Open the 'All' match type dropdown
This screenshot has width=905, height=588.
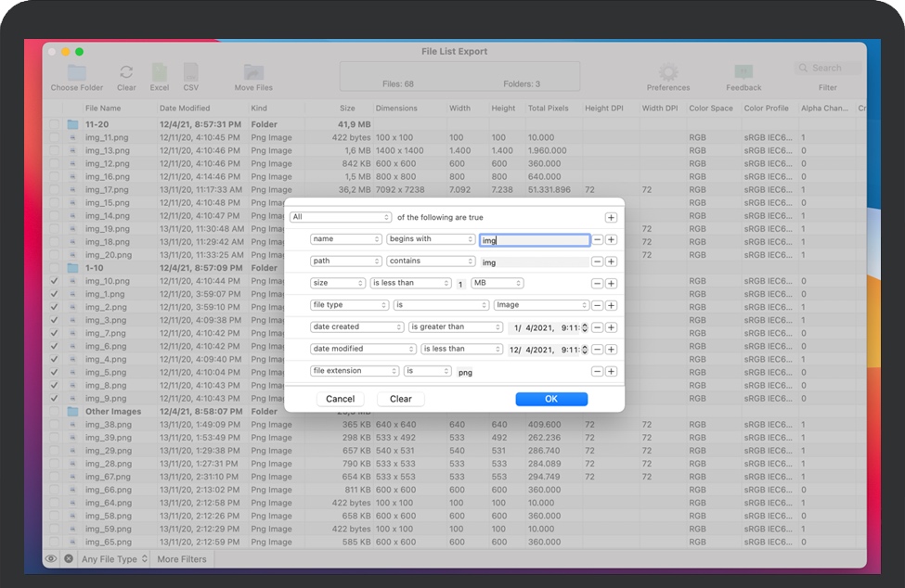[x=341, y=218]
